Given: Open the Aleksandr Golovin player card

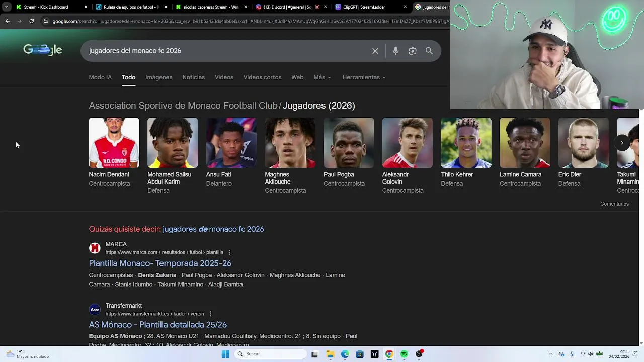Looking at the screenshot, I should pos(408,156).
